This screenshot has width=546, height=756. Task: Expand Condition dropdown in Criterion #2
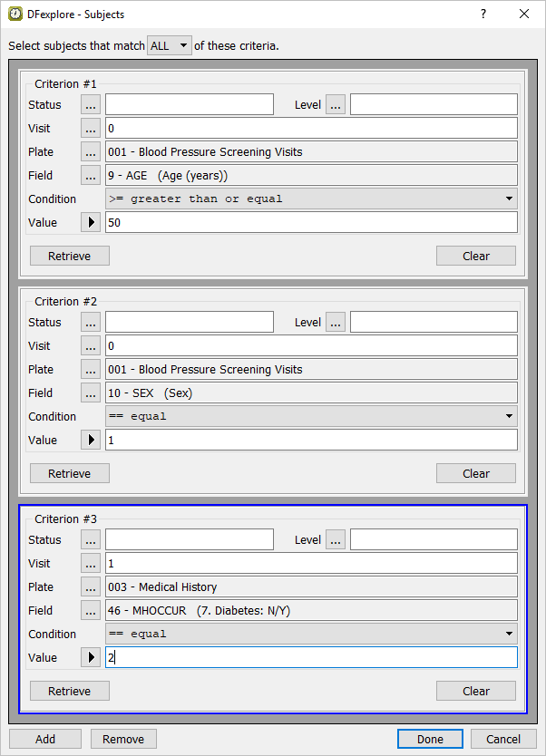click(311, 417)
